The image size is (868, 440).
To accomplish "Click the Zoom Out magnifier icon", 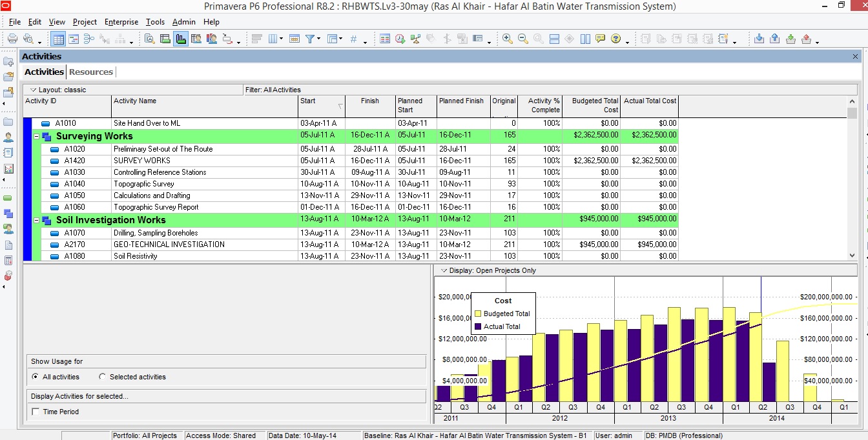I will (523, 39).
